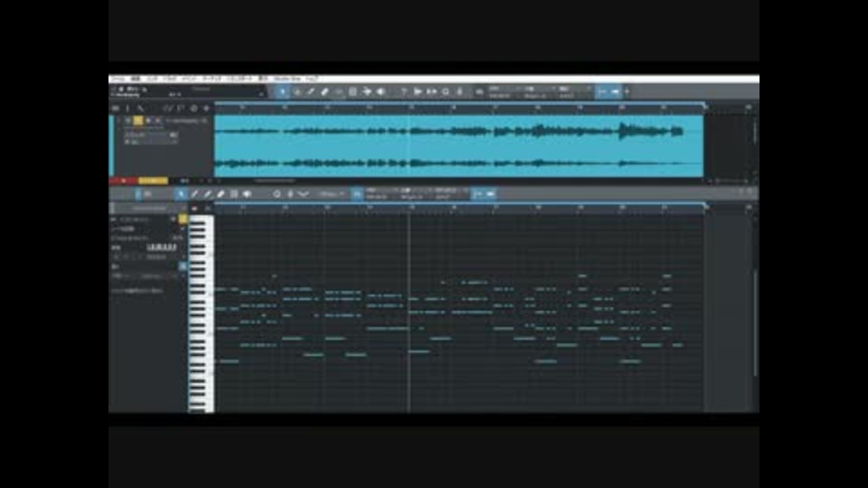The image size is (868, 488).
Task: Open the first menu in the menu bar
Action: point(118,80)
